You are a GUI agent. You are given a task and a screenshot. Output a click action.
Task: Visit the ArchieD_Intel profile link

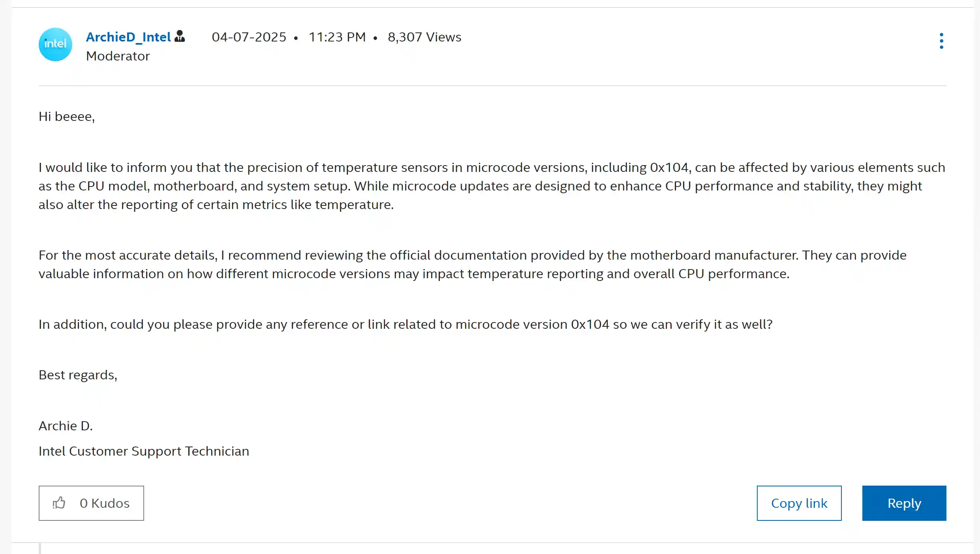point(128,37)
